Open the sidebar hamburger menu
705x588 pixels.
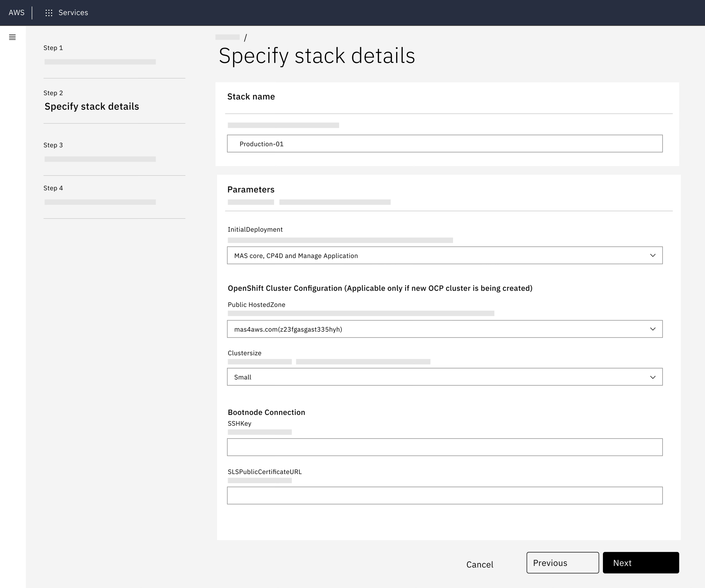tap(12, 37)
